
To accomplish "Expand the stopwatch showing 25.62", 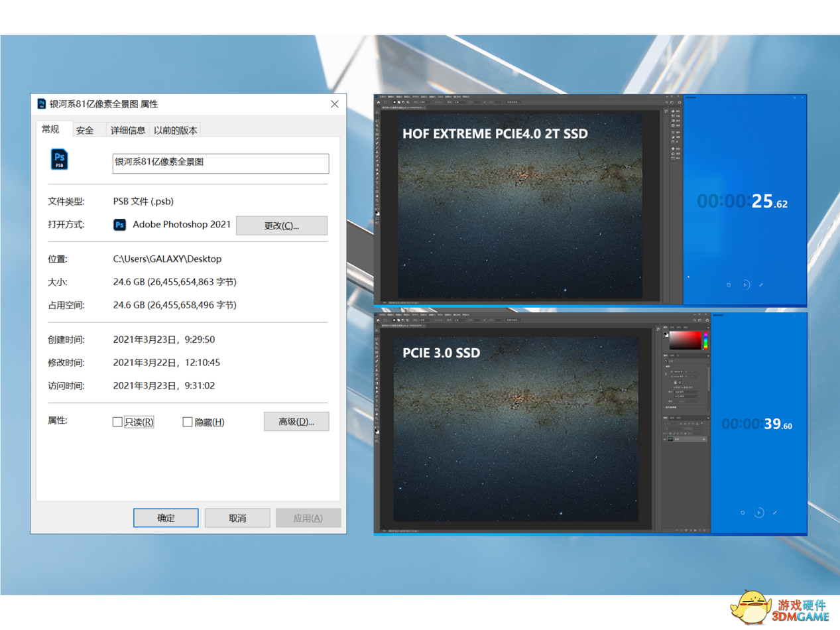I will coord(761,284).
